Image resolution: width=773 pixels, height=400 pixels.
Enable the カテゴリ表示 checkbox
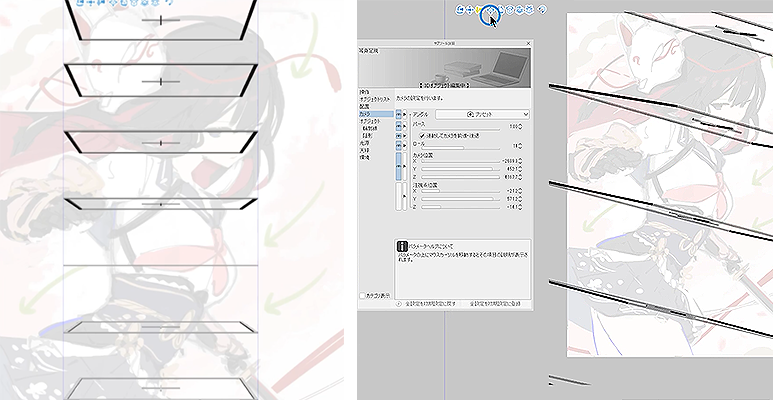(x=362, y=295)
